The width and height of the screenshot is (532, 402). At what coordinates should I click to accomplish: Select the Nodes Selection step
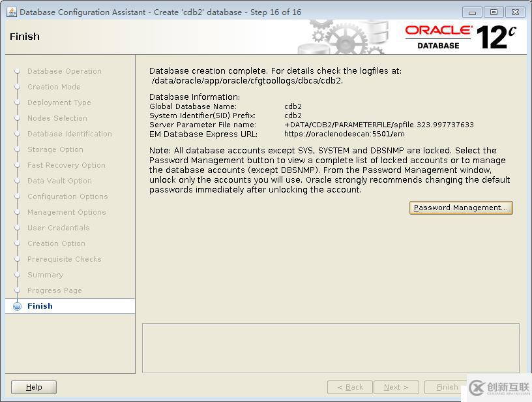point(57,118)
